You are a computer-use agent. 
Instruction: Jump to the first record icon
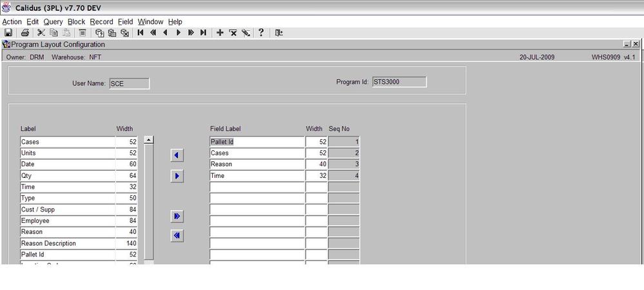coord(141,32)
